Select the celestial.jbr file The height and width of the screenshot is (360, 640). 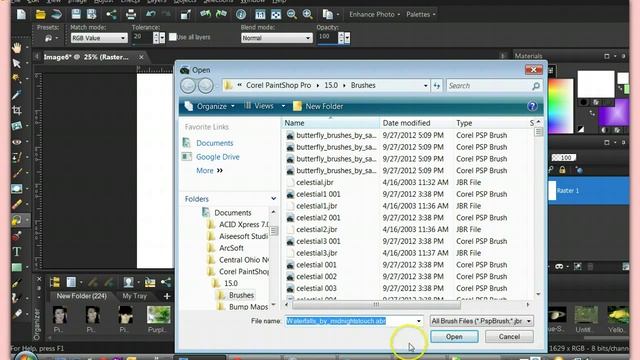click(x=315, y=182)
